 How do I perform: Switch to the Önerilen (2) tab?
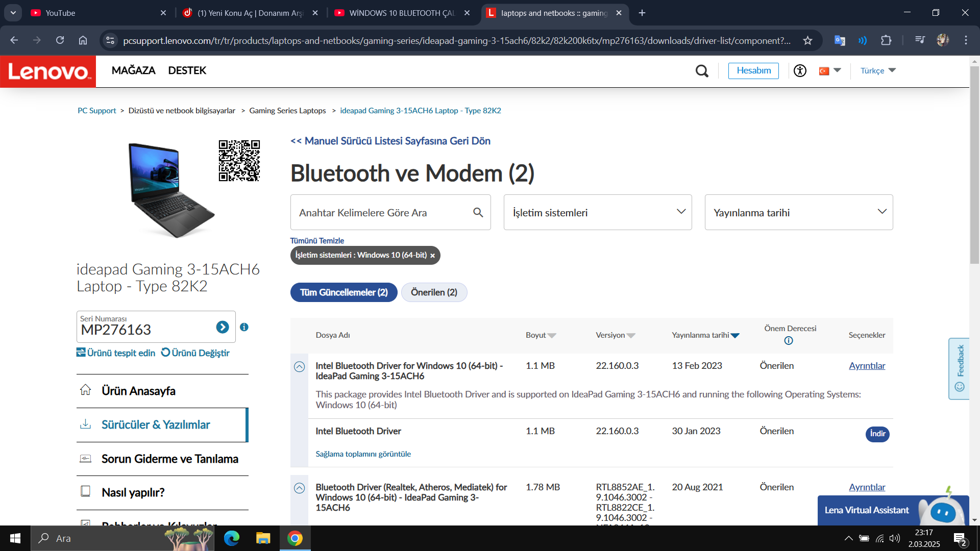(434, 292)
